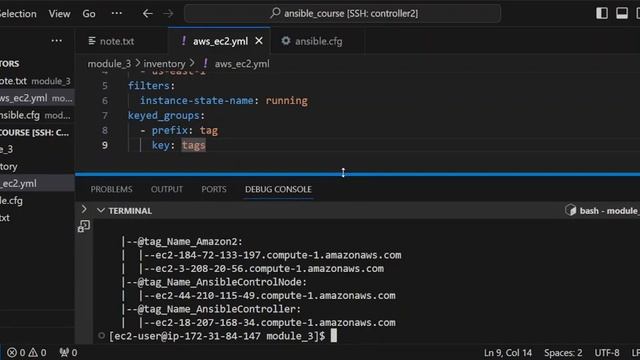Open the Selection menu
The height and width of the screenshot is (360, 640).
18,14
